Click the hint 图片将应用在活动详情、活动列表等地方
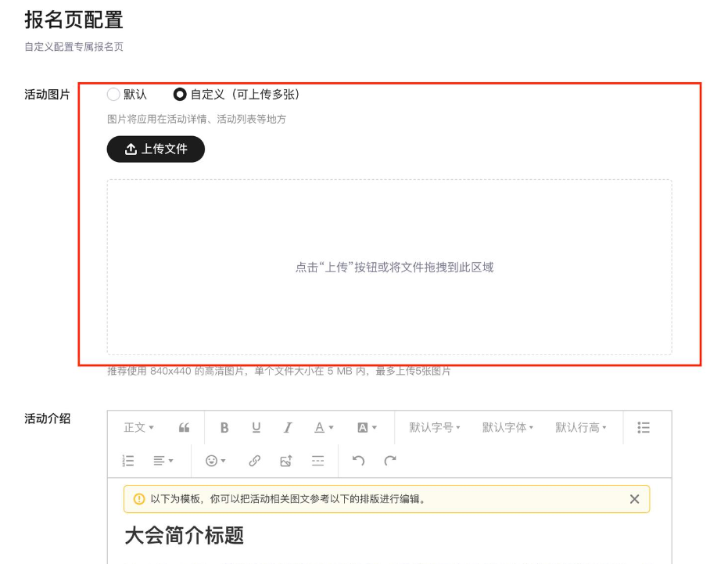 click(196, 119)
